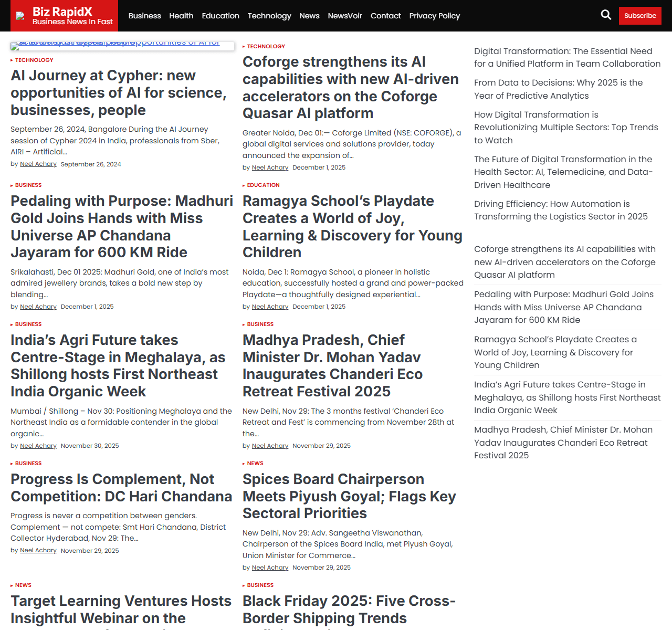Select the NewsVoir navigation link
Viewport: 672px width, 630px height.
(x=345, y=16)
